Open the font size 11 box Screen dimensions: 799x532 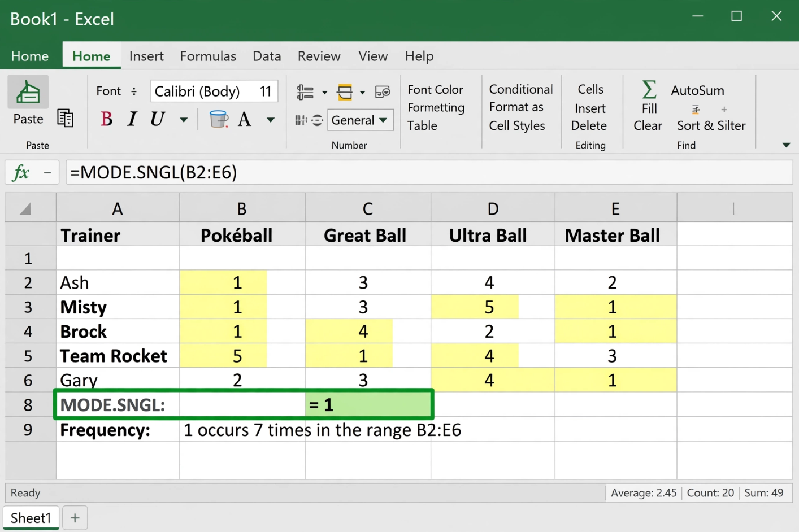266,91
